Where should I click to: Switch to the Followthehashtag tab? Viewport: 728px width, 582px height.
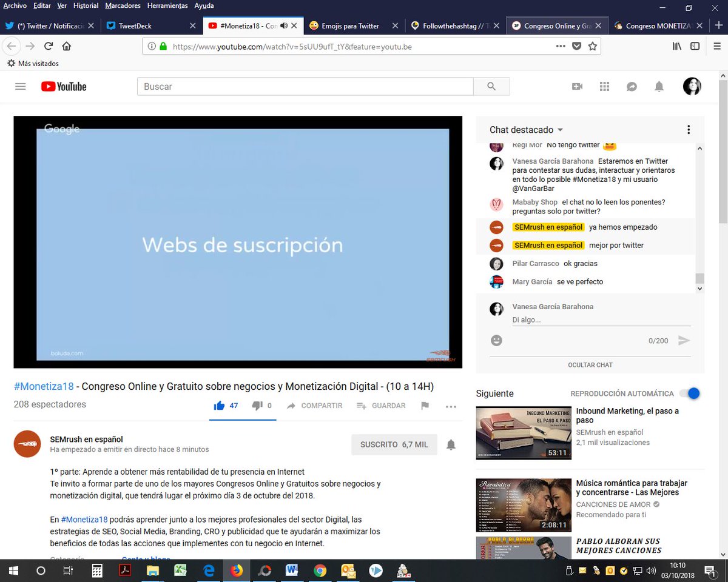456,25
